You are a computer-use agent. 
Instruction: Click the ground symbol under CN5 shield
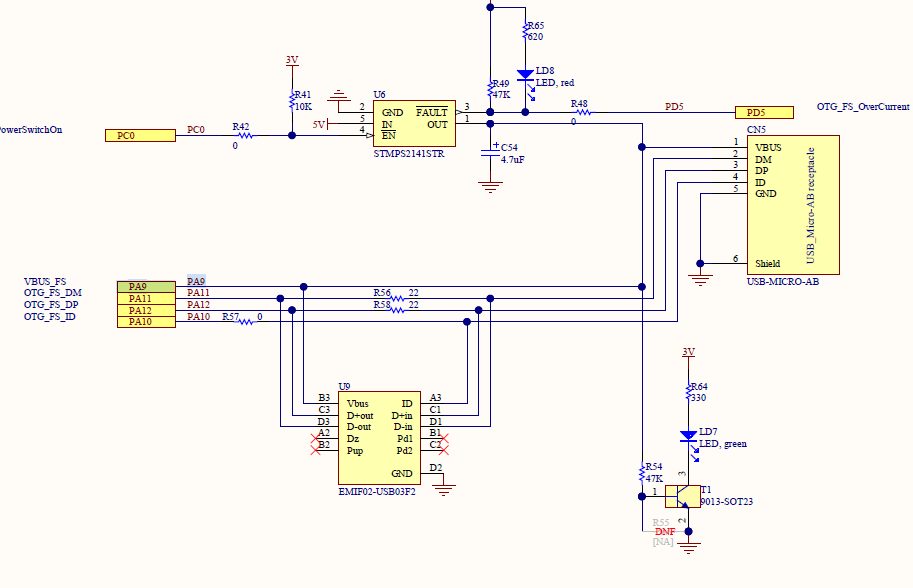click(x=700, y=280)
